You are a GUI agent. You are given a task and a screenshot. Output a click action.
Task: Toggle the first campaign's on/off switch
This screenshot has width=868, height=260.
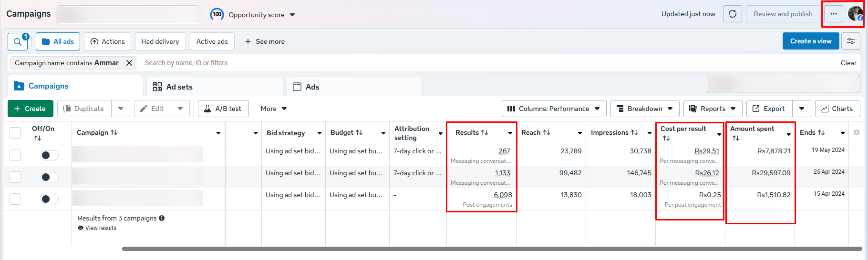49,155
